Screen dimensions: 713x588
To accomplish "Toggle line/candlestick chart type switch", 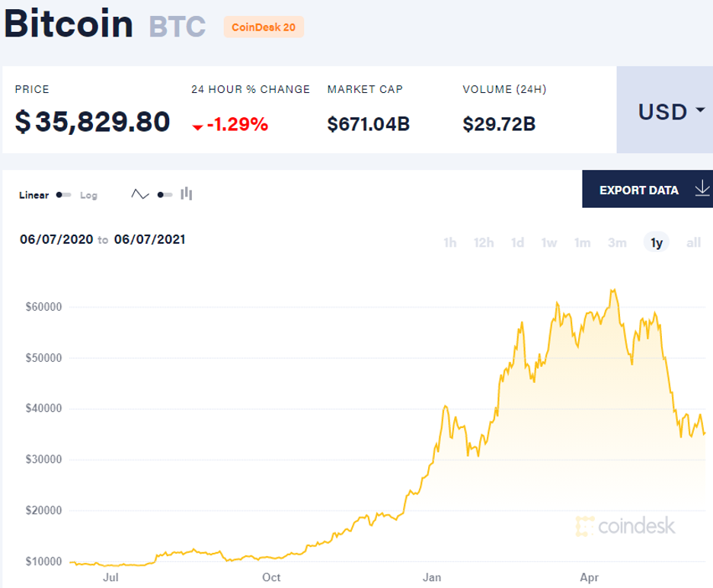I will (164, 195).
